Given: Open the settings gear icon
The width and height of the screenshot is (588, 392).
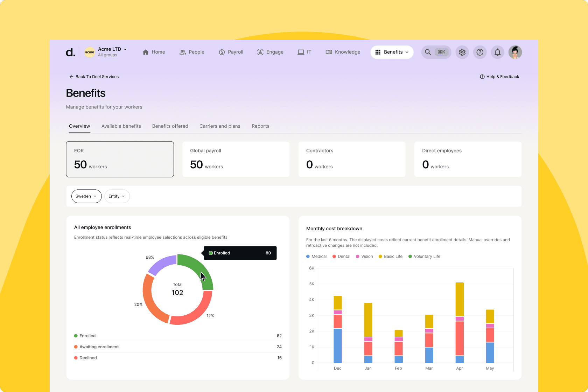Looking at the screenshot, I should click(462, 52).
